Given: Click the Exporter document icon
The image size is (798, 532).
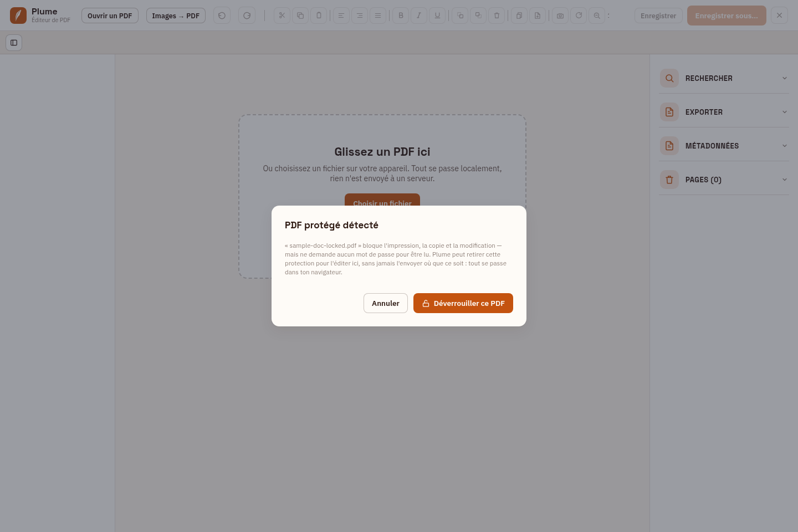Looking at the screenshot, I should click(669, 112).
